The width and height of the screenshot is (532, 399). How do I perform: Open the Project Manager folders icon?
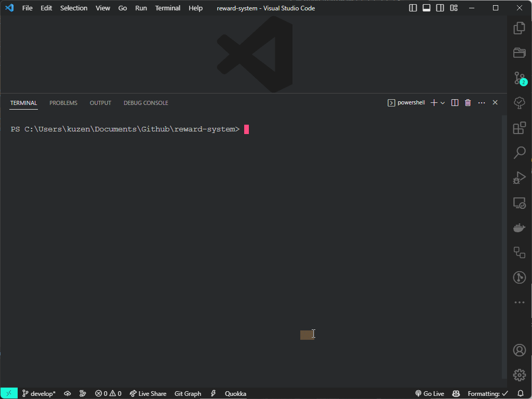click(519, 52)
